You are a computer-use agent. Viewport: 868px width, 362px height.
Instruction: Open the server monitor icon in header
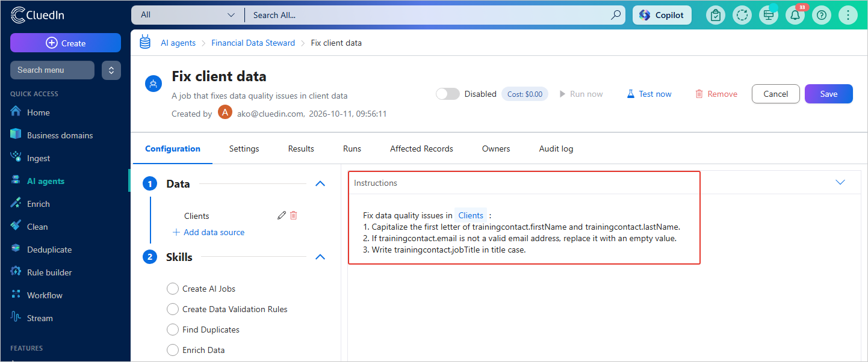tap(768, 15)
